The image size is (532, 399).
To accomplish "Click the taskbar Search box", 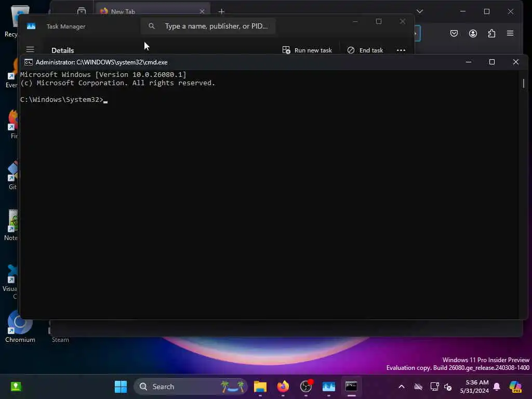I will (191, 387).
